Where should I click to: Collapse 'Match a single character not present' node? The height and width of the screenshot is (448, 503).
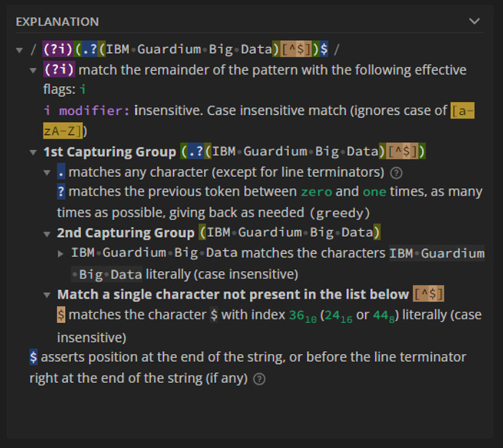click(x=47, y=295)
